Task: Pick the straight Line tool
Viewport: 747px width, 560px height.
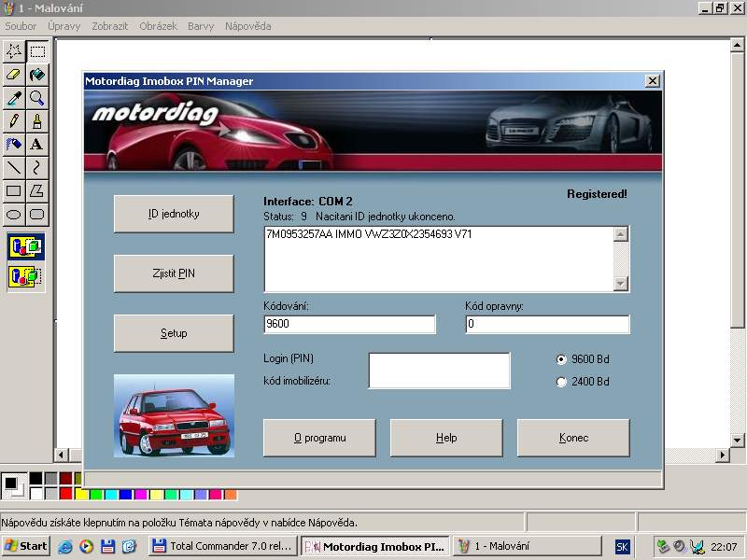Action: coord(14,168)
